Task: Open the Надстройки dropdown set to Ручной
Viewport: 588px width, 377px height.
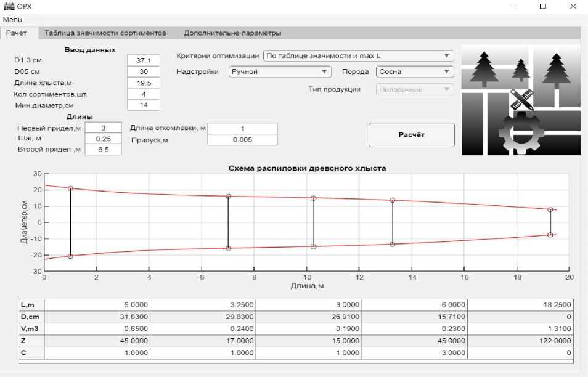Action: (x=280, y=71)
